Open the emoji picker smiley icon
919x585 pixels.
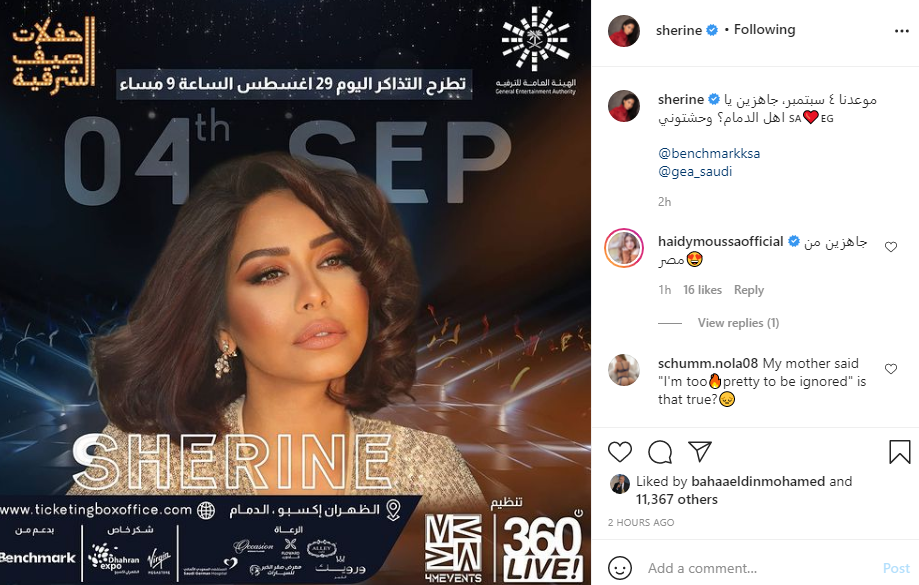tap(620, 568)
